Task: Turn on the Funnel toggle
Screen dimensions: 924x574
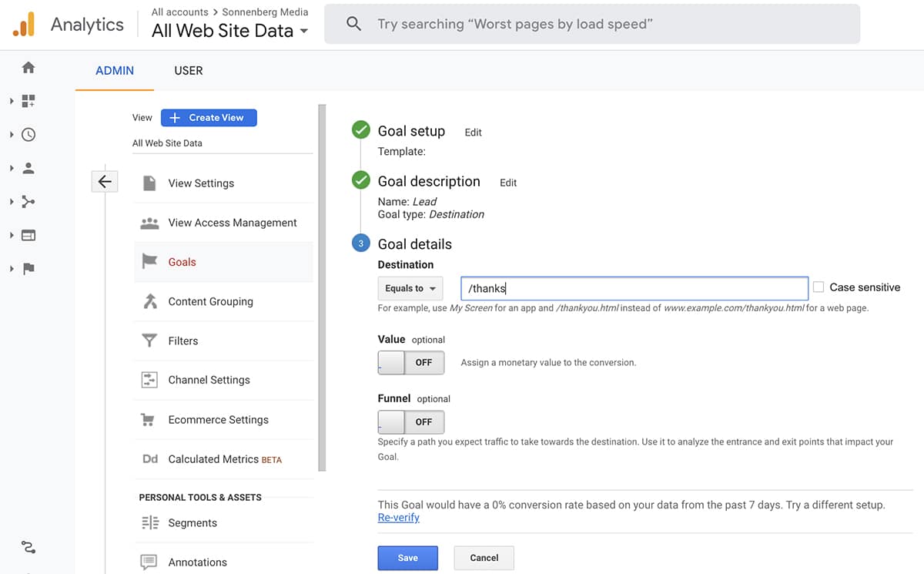Action: pyautogui.click(x=410, y=421)
